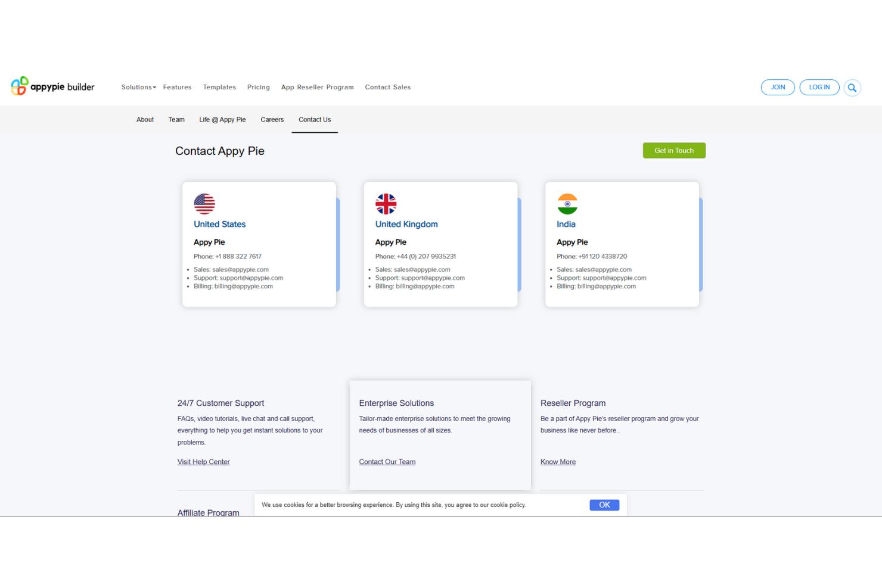Accept cookies with the OK button
The image size is (882, 588).
(x=604, y=505)
